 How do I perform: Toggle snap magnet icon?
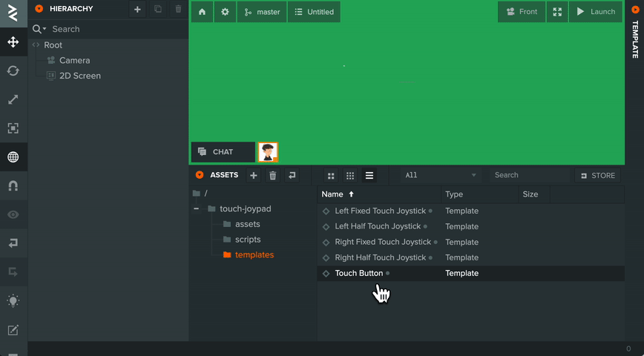[x=13, y=185]
